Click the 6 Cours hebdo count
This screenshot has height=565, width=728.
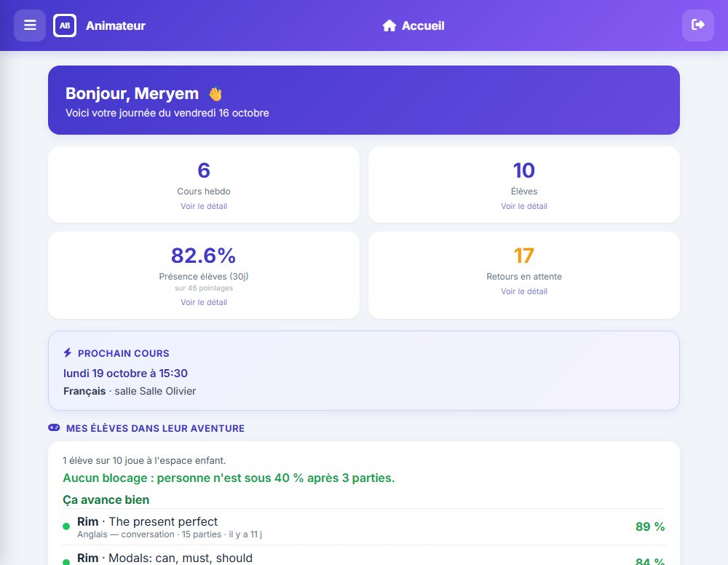204,170
